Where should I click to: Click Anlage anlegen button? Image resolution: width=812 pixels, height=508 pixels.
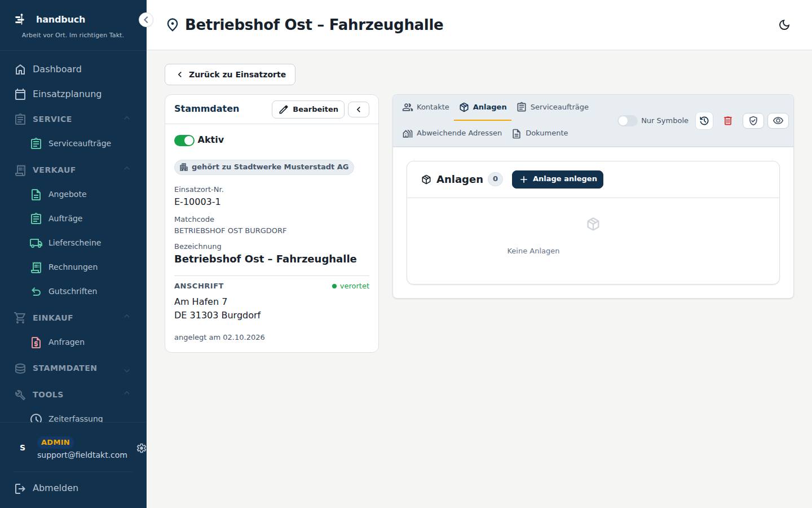coord(558,179)
